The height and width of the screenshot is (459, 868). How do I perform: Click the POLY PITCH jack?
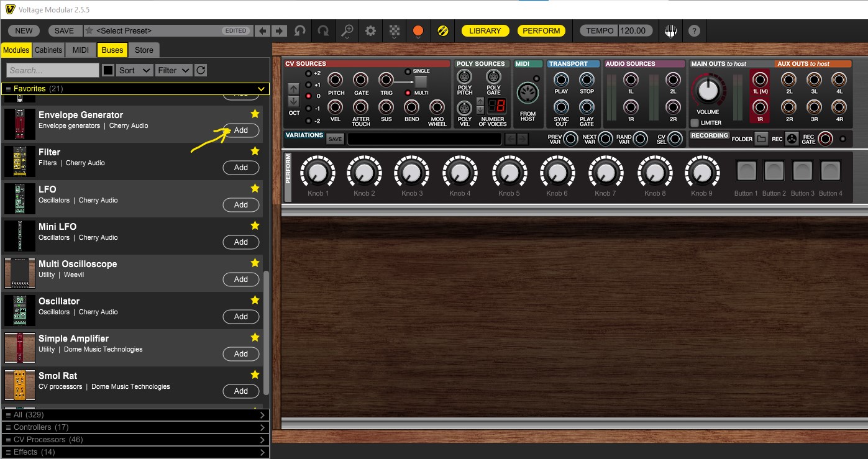(465, 77)
